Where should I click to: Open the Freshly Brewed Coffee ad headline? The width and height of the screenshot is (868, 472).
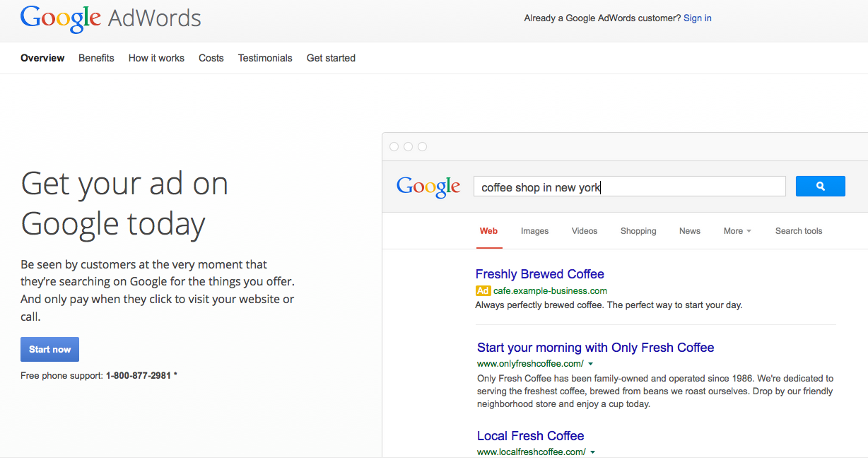pyautogui.click(x=539, y=274)
